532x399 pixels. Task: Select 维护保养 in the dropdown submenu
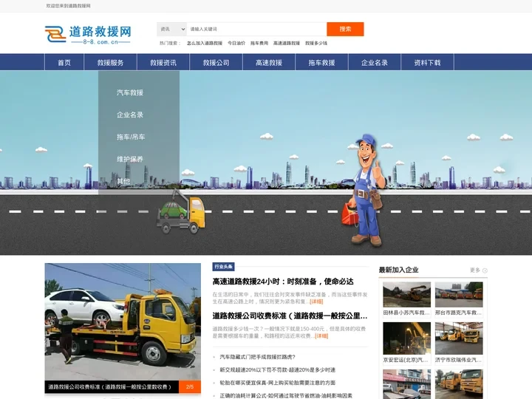pyautogui.click(x=130, y=159)
